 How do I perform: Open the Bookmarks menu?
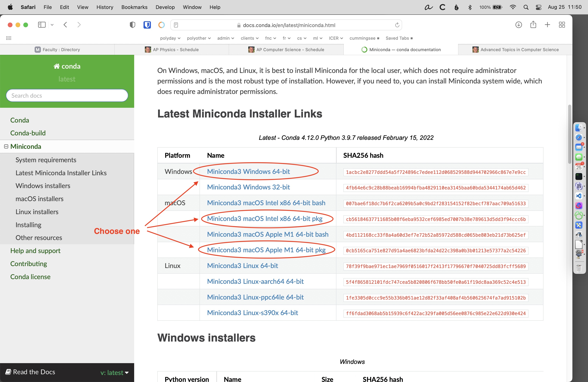(134, 7)
